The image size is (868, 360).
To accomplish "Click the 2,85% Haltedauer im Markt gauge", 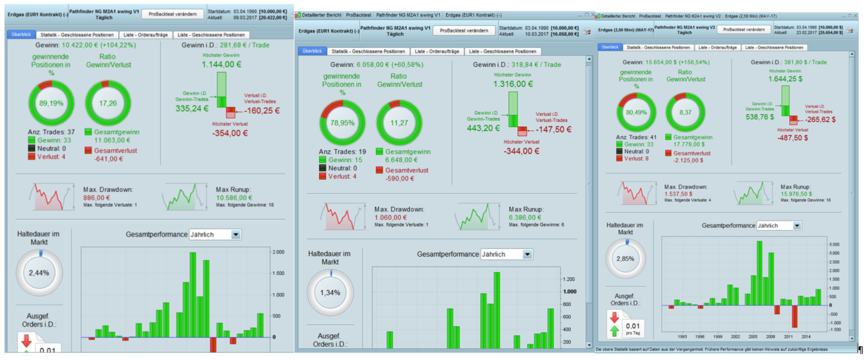I will tap(625, 258).
